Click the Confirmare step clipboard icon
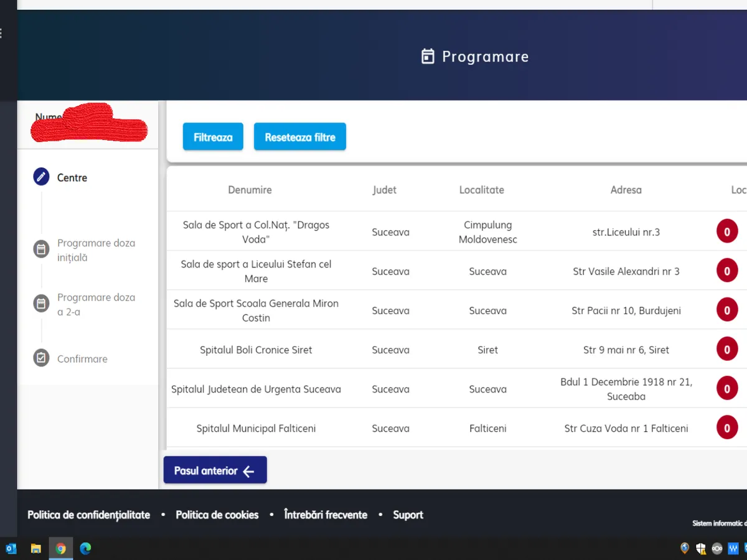The width and height of the screenshot is (747, 560). (41, 358)
